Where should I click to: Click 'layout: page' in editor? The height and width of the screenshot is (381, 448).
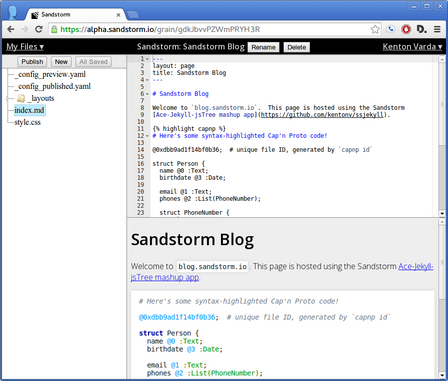[x=173, y=66]
